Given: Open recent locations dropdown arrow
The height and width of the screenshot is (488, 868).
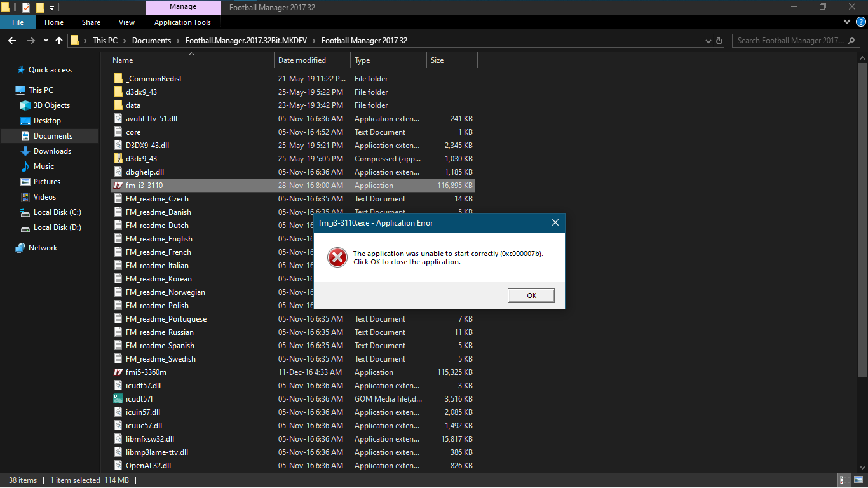Looking at the screenshot, I should 46,41.
